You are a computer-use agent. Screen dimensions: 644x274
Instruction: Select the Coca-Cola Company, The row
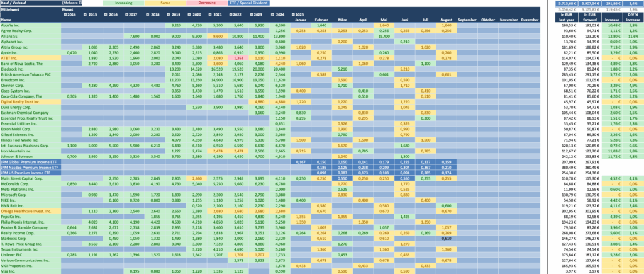(30, 96)
